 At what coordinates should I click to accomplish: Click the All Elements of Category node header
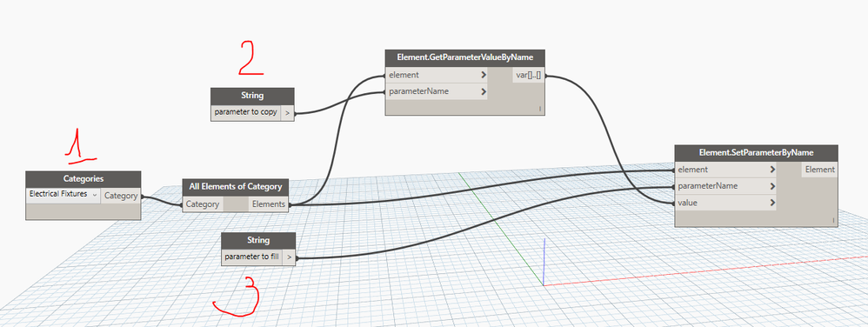pos(236,186)
